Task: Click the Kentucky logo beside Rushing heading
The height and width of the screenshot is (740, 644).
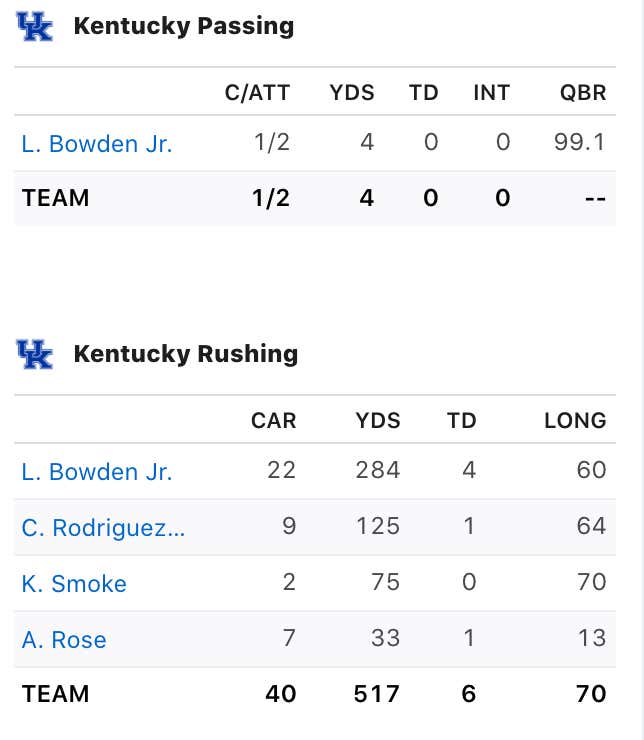Action: (34, 354)
